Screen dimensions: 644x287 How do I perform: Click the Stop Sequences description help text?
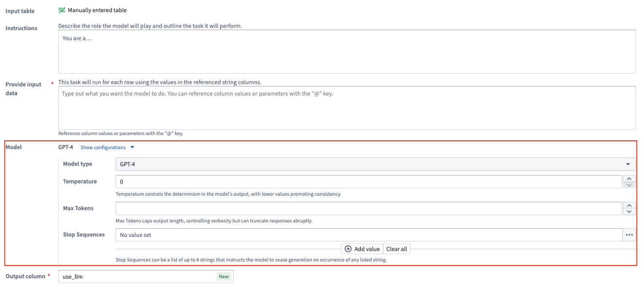click(251, 260)
